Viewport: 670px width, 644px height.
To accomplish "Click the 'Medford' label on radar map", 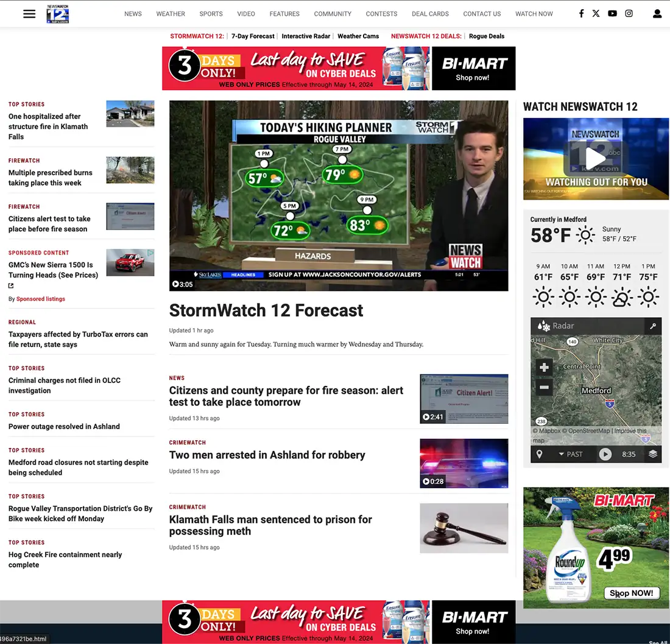I will point(596,391).
